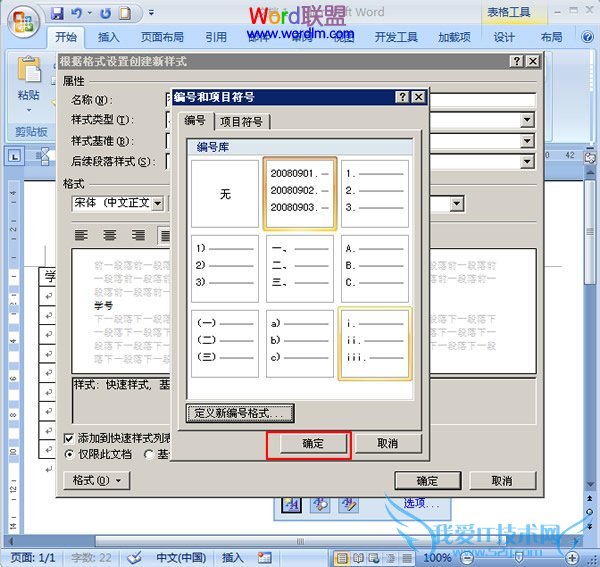
Task: Click 取消 in numbering dialog
Action: pos(388,444)
